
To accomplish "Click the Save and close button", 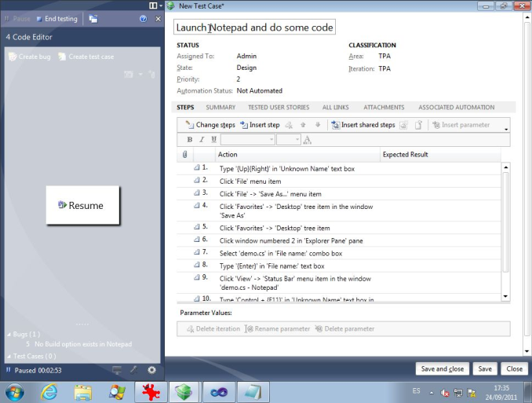I will pos(442,369).
